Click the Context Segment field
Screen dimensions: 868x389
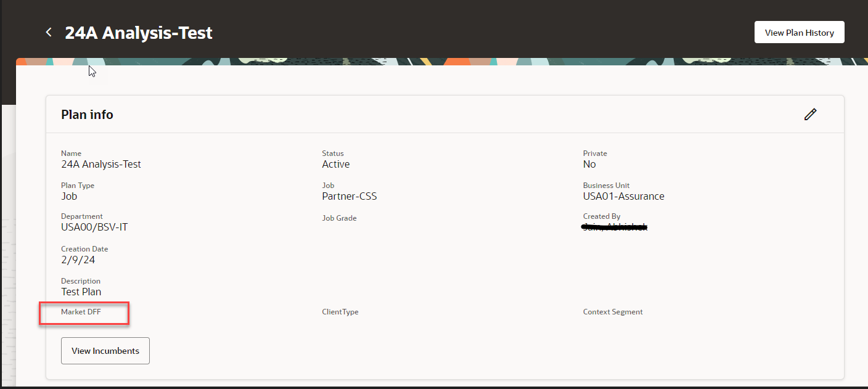click(x=613, y=312)
